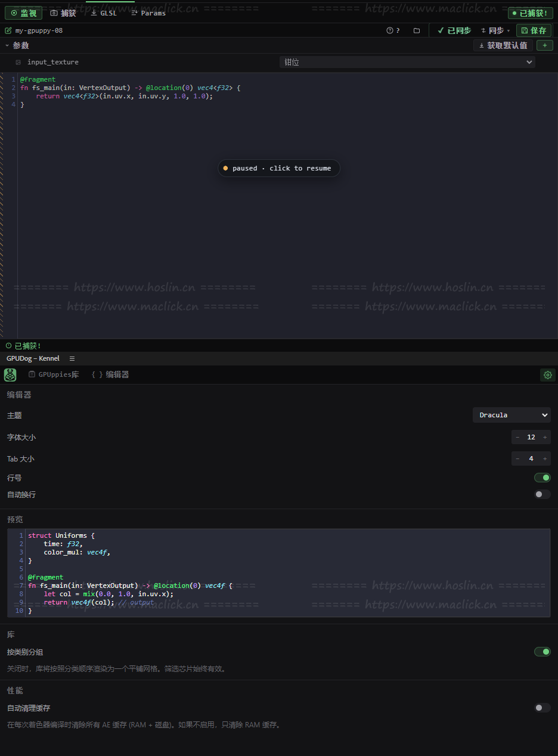Click 获取默认值 fetch defaults button
The height and width of the screenshot is (756, 558).
pyautogui.click(x=503, y=45)
